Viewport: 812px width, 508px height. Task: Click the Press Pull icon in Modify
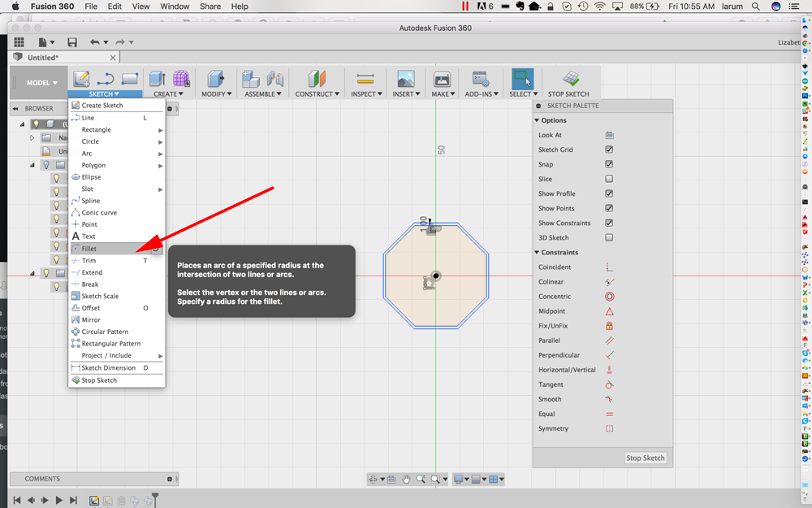point(216,79)
